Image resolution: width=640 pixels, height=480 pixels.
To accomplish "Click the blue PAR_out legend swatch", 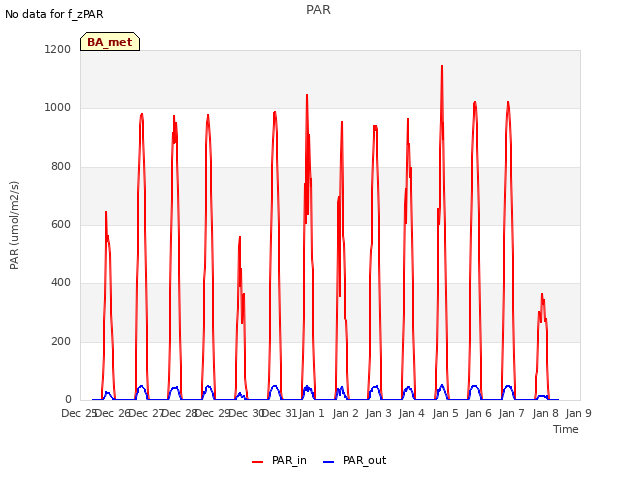I will [329, 462].
